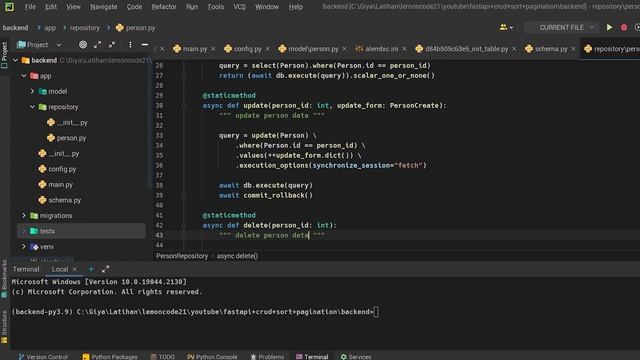Image resolution: width=640 pixels, height=360 pixels.
Task: Click the PyCharm app logo icon
Action: point(9,7)
